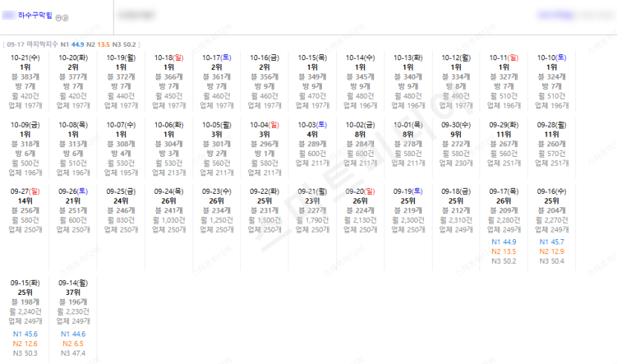Click the N3 47.4 value under 09-14
Viewport: 617px width, 364px height.
point(73,354)
